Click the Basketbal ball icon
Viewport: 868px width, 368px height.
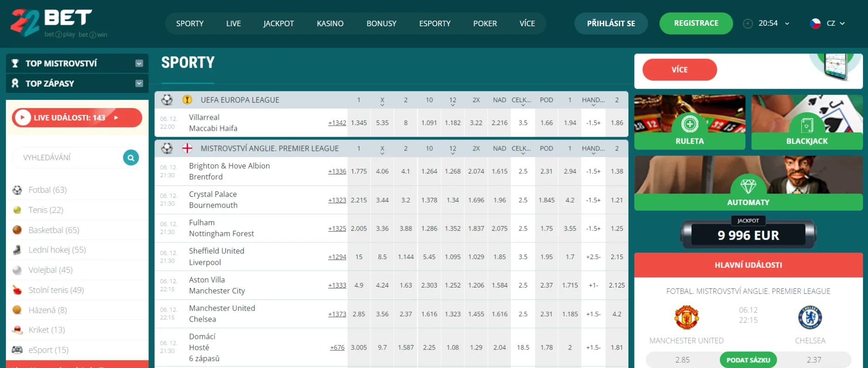point(17,230)
